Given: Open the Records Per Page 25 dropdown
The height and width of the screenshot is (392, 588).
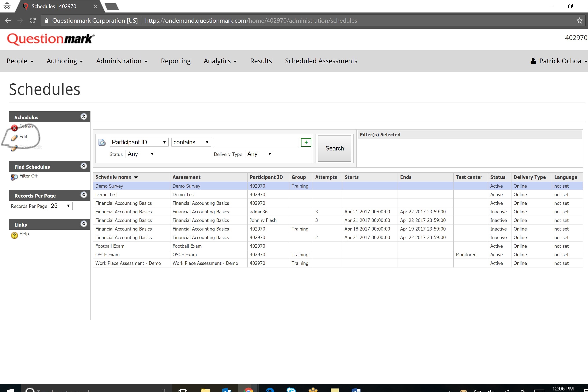Looking at the screenshot, I should (60, 206).
